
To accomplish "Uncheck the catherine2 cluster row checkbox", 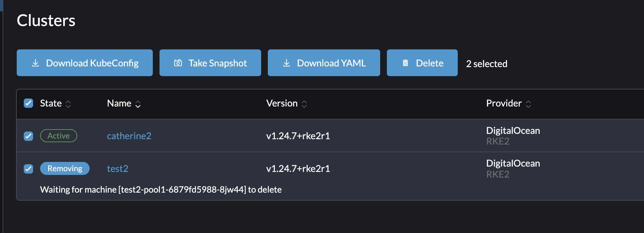I will pyautogui.click(x=28, y=136).
